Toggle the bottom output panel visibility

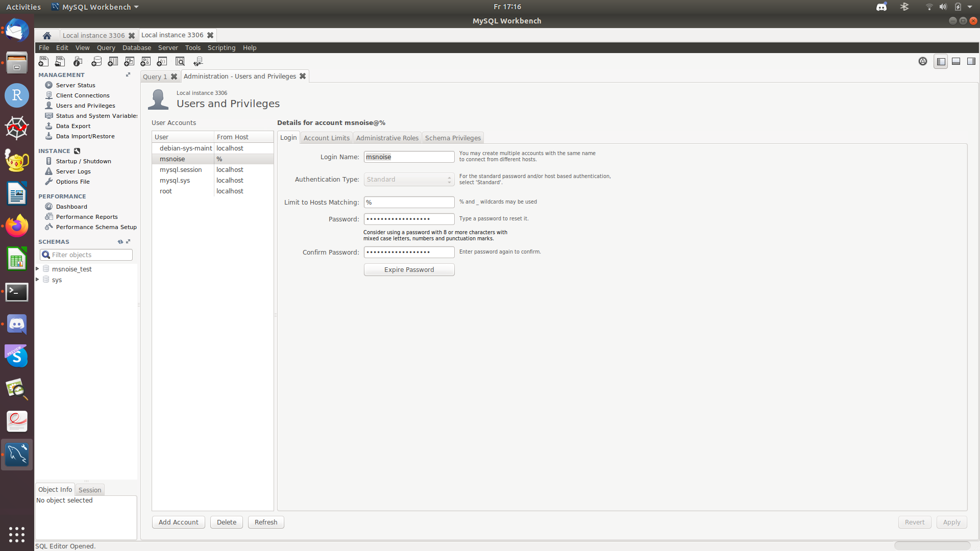[x=956, y=61]
